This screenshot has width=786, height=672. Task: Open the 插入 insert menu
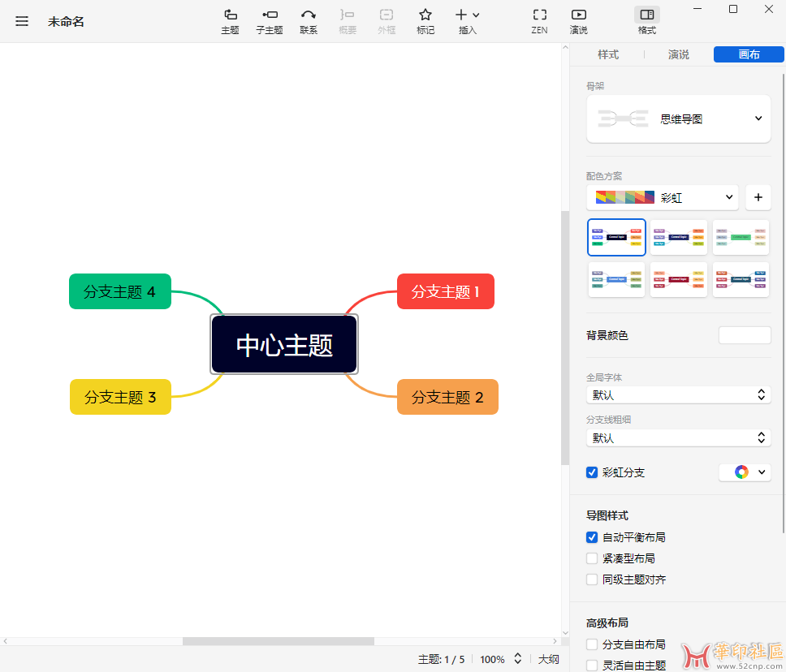(467, 22)
